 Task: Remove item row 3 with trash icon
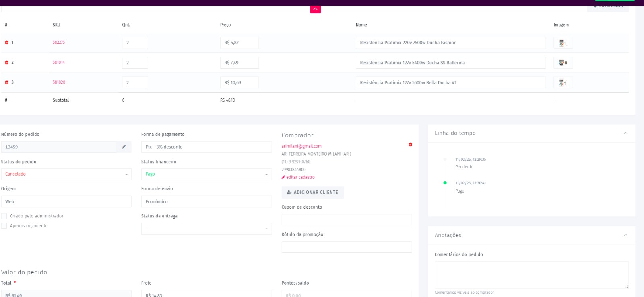tap(6, 82)
